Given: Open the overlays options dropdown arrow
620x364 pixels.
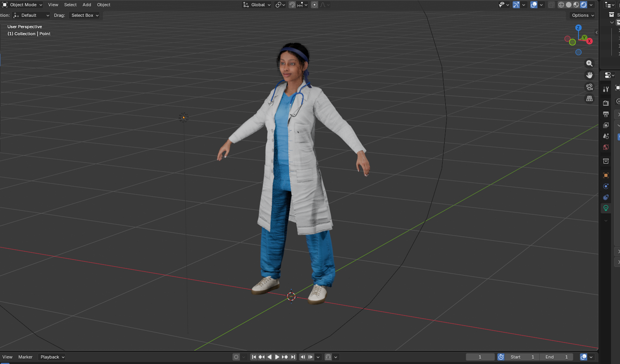Looking at the screenshot, I should (x=541, y=5).
